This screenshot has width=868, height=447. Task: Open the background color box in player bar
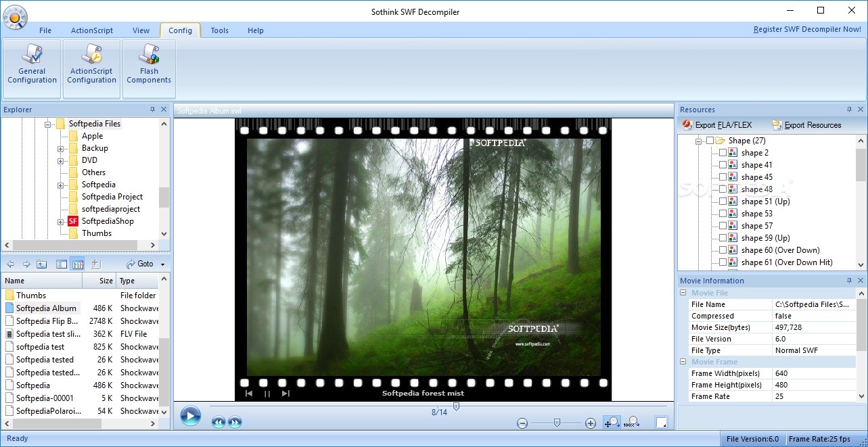661,423
